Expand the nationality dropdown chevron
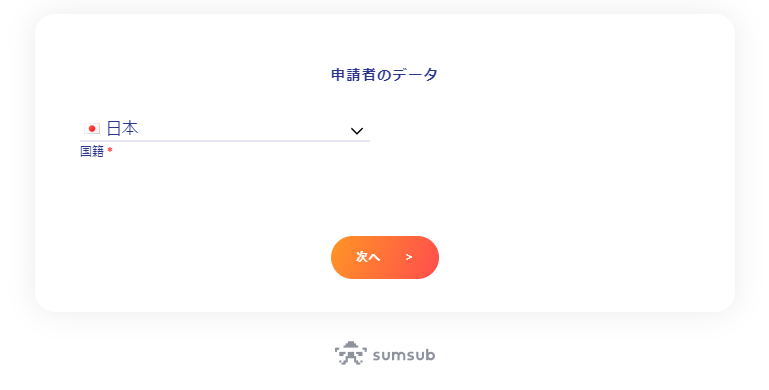 [x=357, y=131]
